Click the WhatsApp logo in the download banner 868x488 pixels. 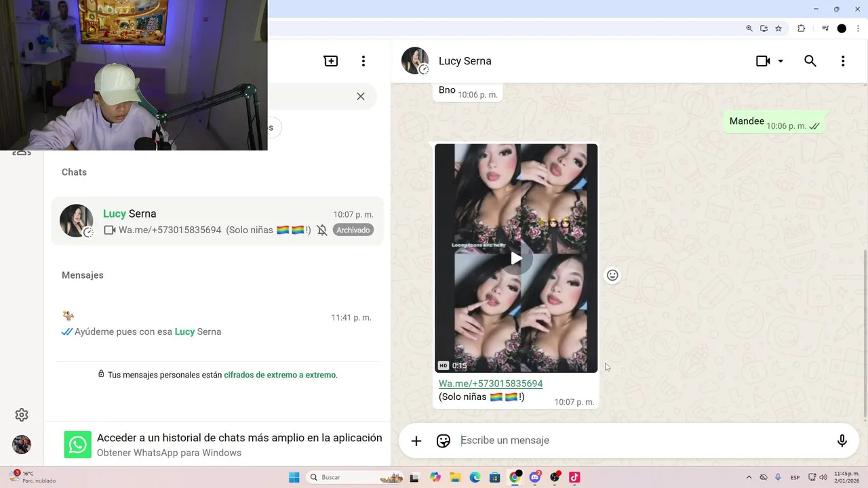point(78,445)
